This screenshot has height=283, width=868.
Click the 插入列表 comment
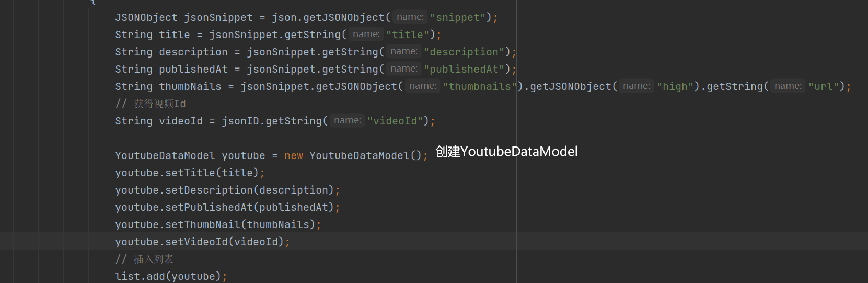click(x=144, y=259)
